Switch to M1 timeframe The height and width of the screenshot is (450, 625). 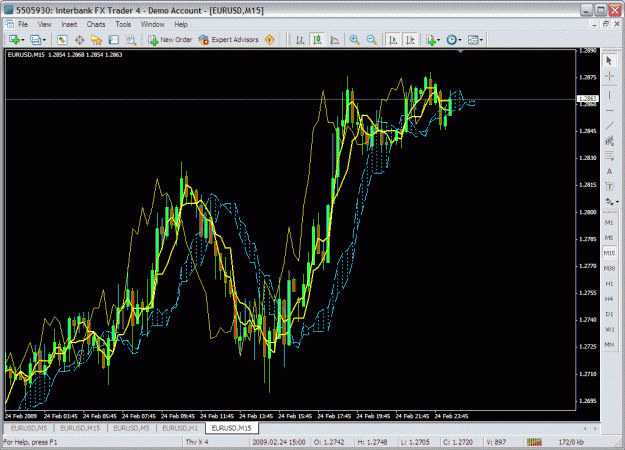[x=609, y=222]
